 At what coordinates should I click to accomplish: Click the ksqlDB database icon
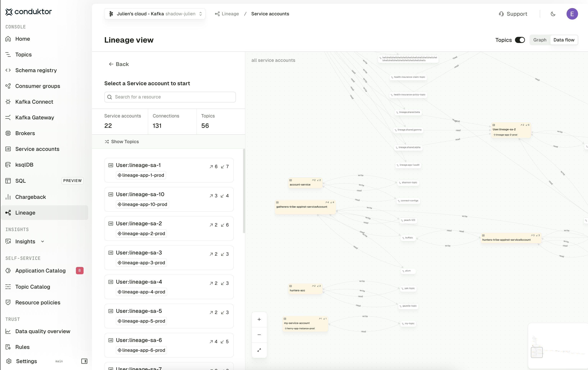pyautogui.click(x=8, y=165)
